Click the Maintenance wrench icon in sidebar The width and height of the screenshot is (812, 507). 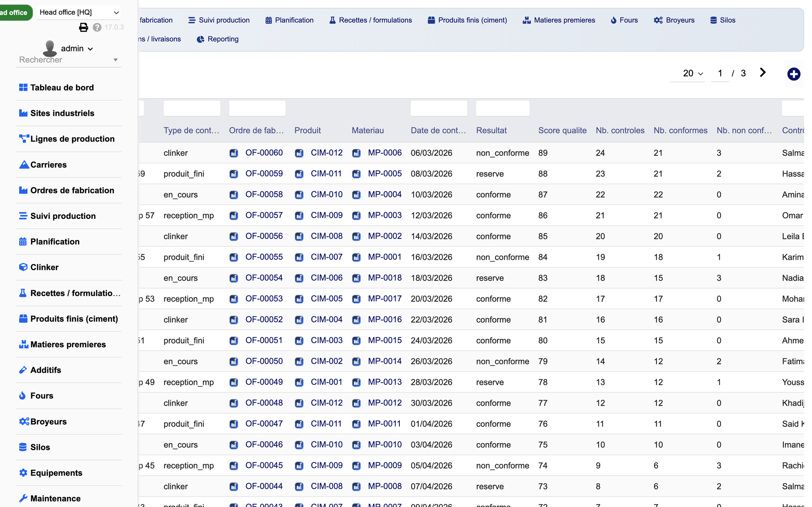click(23, 499)
